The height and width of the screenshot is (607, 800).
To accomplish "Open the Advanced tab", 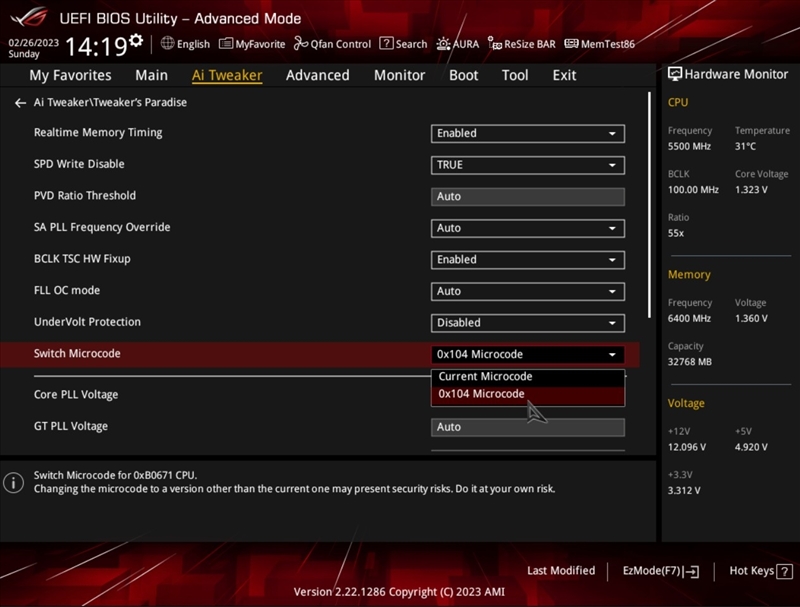I will 318,75.
